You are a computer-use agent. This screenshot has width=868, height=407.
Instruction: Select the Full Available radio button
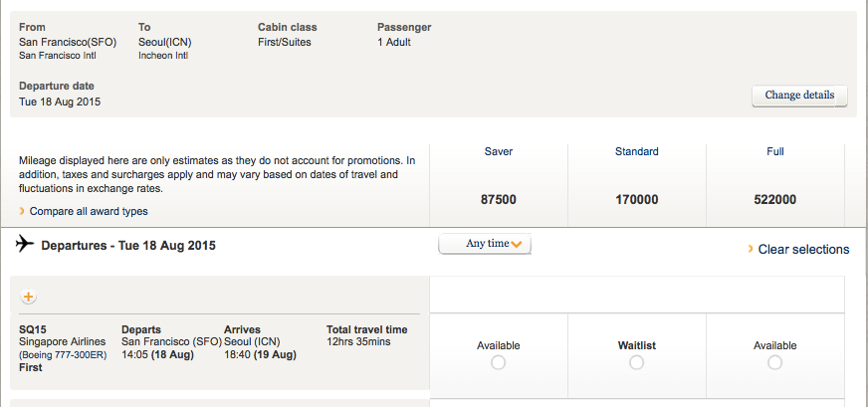coord(775,362)
